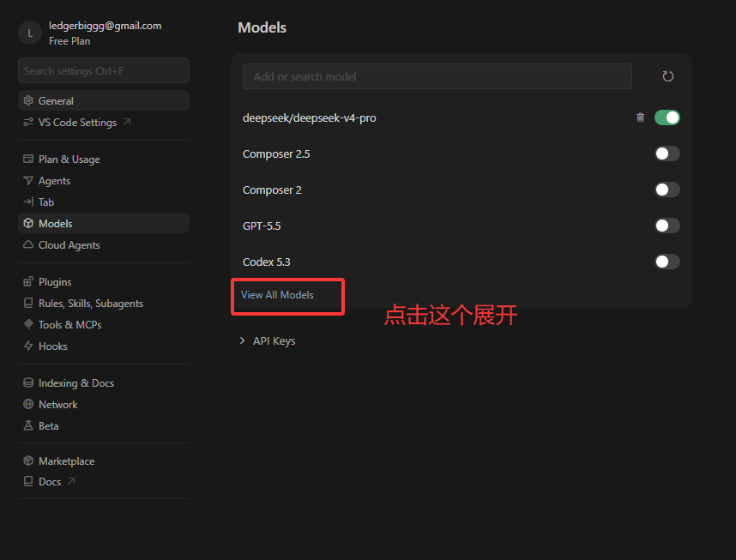Screen dimensions: 736x560
Task: Open Network settings
Action: (104, 404)
